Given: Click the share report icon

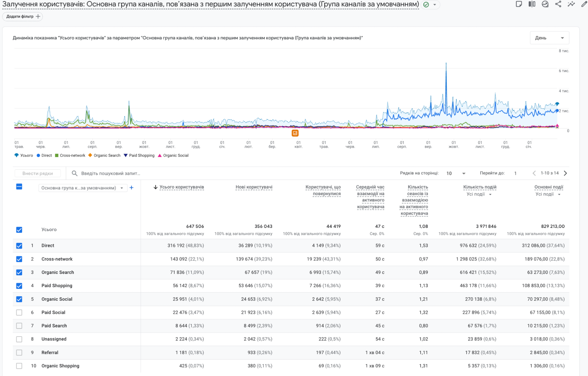Looking at the screenshot, I should (558, 4).
